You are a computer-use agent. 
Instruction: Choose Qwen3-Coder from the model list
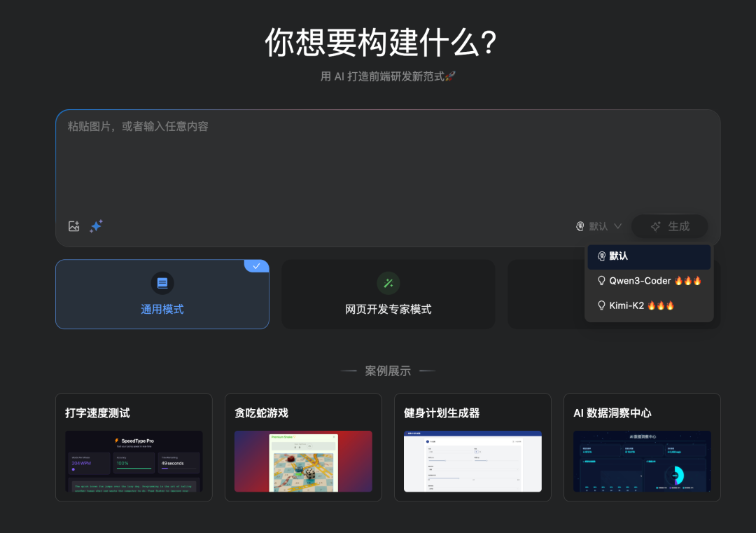[649, 281]
